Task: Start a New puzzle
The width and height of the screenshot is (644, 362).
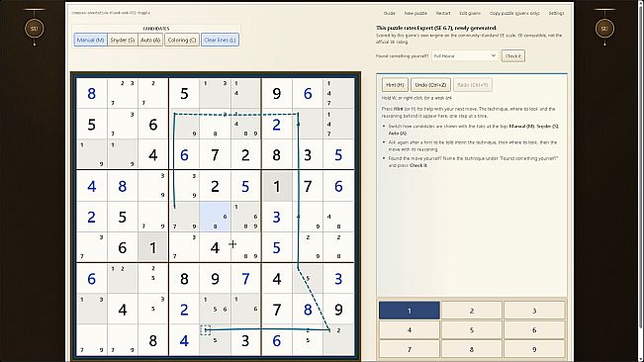Action: tap(415, 13)
